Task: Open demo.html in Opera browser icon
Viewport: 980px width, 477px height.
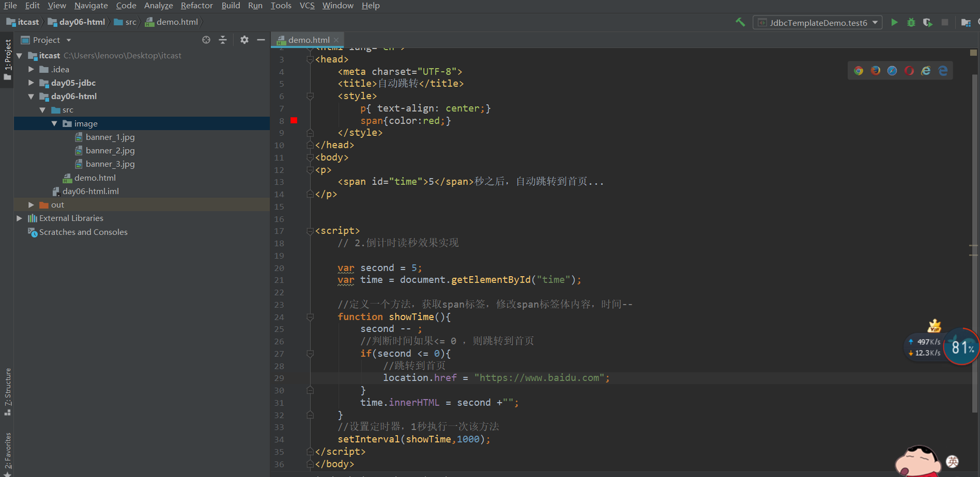Action: pos(909,70)
